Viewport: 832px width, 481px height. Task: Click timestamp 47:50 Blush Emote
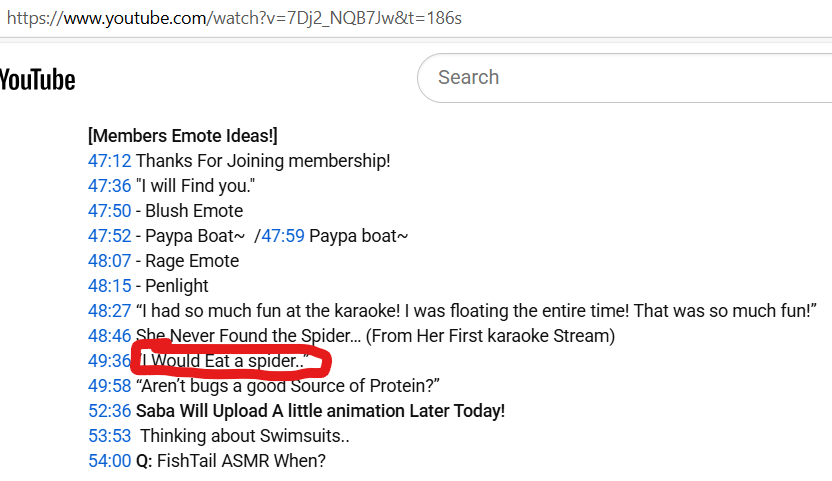pos(109,210)
